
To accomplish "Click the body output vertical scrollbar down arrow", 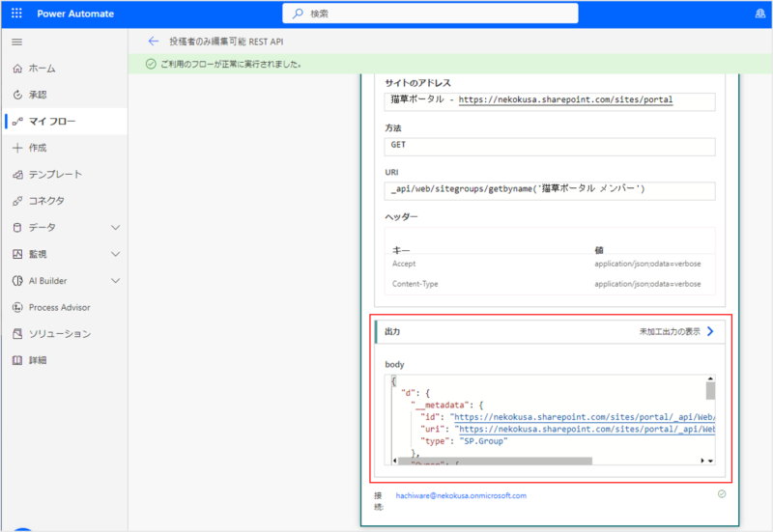I will click(x=711, y=462).
